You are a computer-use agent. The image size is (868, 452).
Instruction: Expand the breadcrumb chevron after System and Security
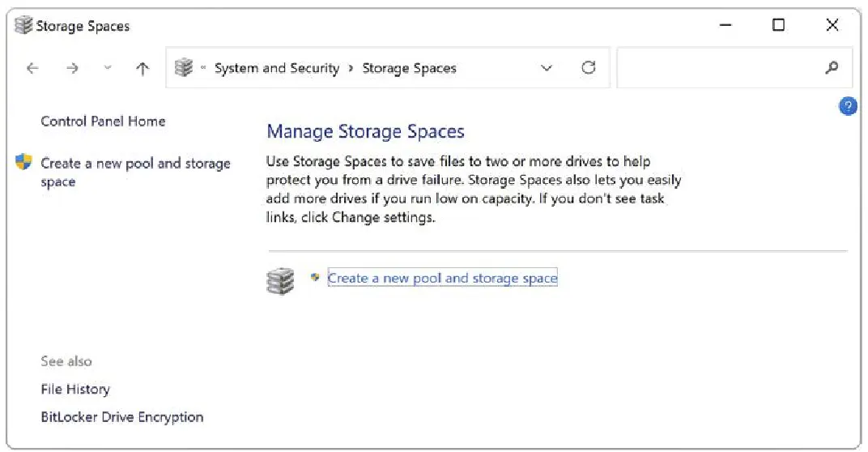[351, 69]
